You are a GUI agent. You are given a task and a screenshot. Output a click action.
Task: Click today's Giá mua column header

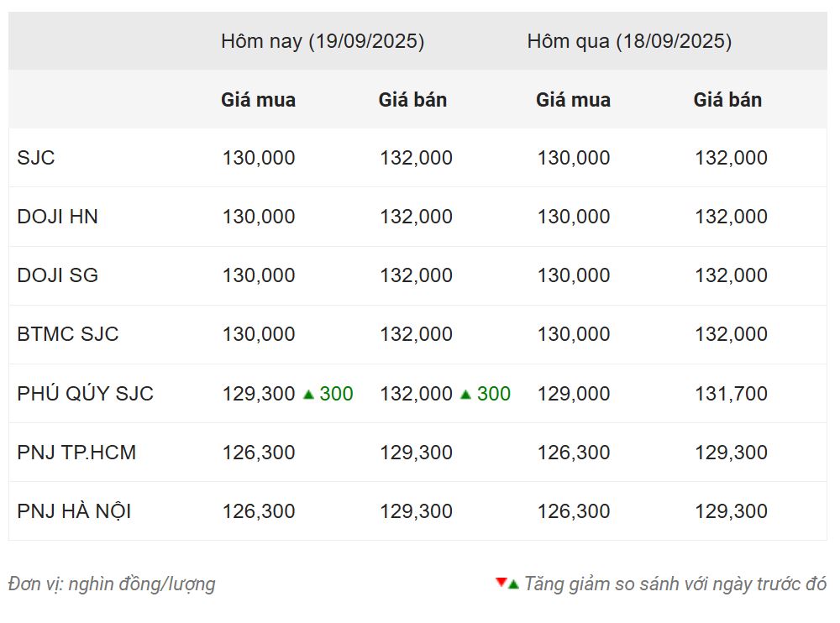coord(258,100)
